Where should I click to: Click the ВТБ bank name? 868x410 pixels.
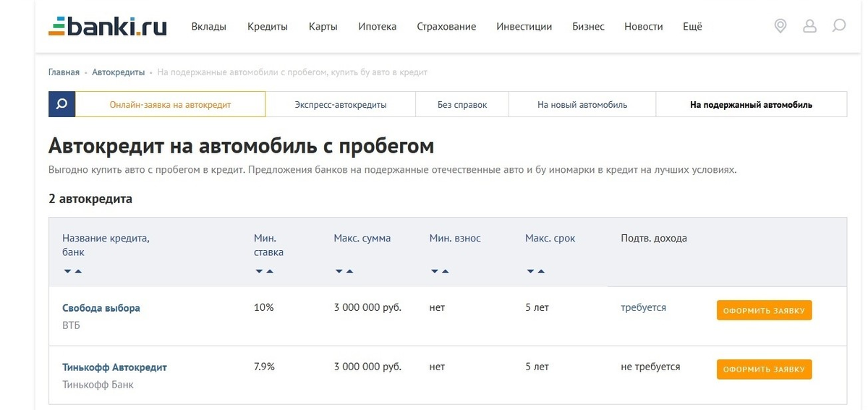pos(72,325)
